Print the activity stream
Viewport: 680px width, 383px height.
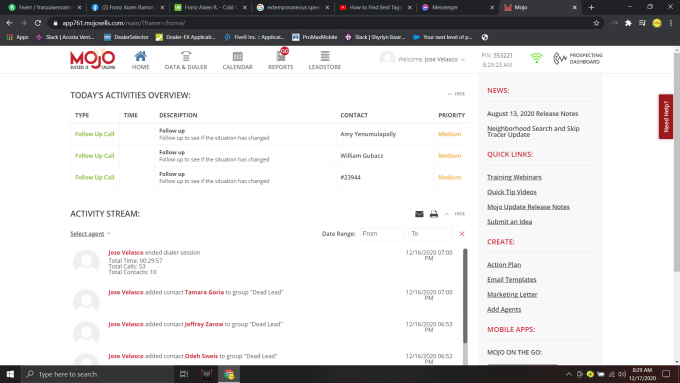pyautogui.click(x=434, y=214)
